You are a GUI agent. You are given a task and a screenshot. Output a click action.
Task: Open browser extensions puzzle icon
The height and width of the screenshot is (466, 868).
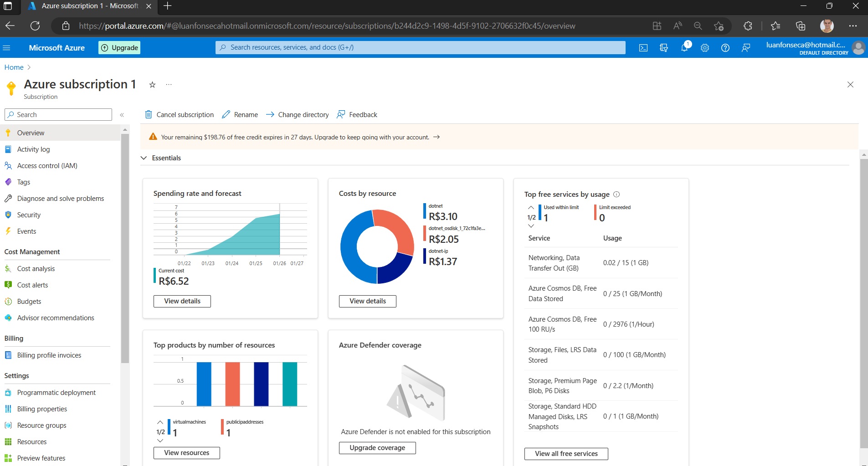[748, 26]
